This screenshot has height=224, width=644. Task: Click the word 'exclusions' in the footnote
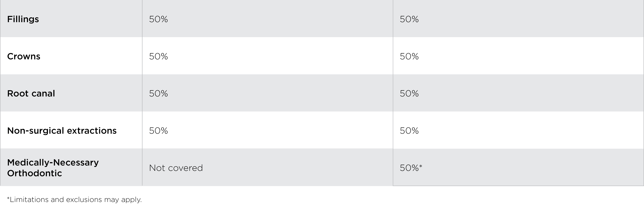point(84,200)
